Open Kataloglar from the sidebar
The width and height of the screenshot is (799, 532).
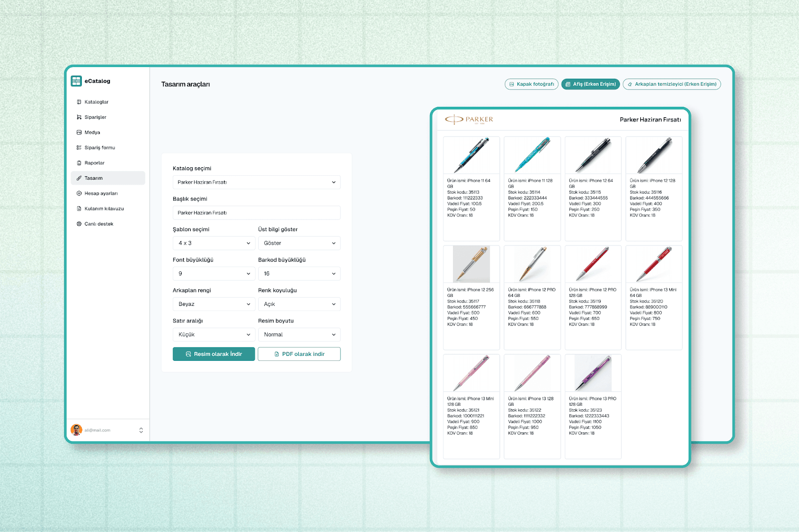[96, 102]
